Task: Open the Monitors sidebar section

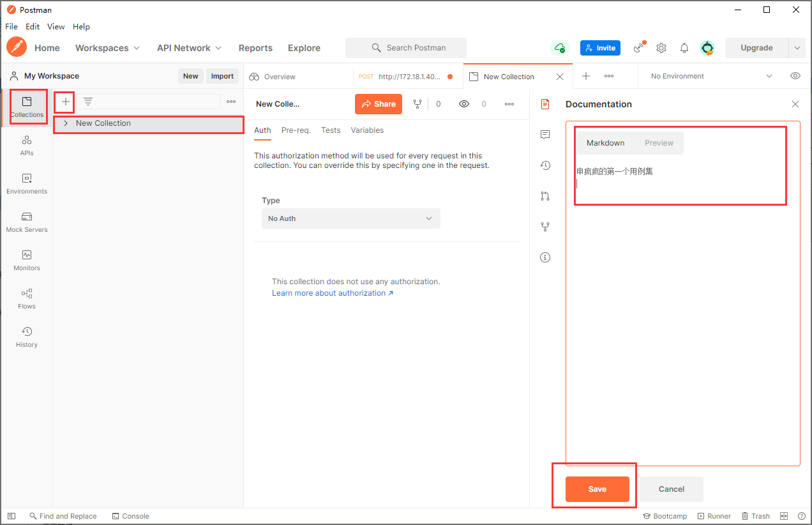Action: pyautogui.click(x=27, y=261)
